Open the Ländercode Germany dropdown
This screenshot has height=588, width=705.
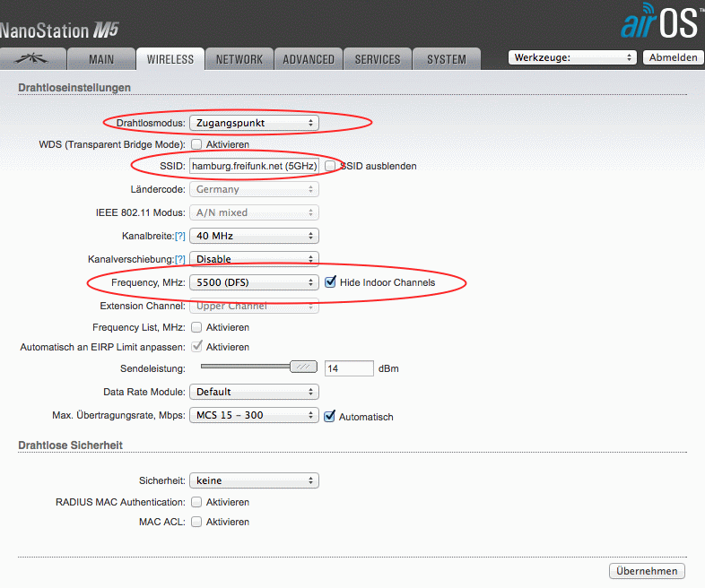pyautogui.click(x=254, y=189)
